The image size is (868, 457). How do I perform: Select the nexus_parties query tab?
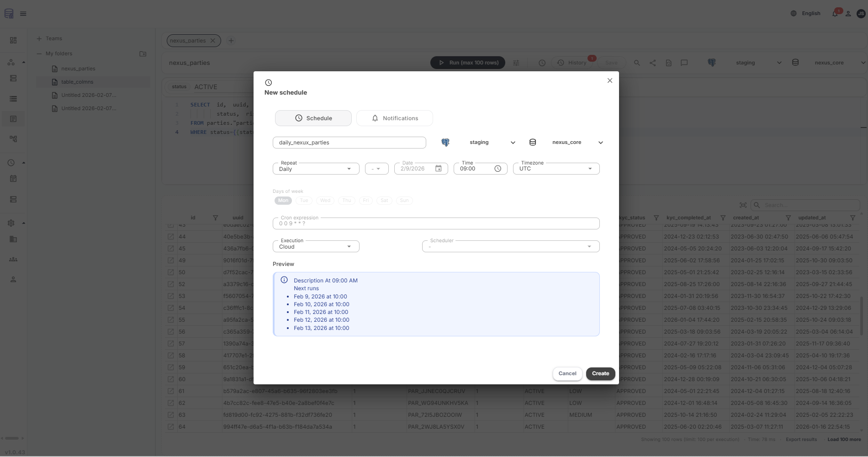188,40
